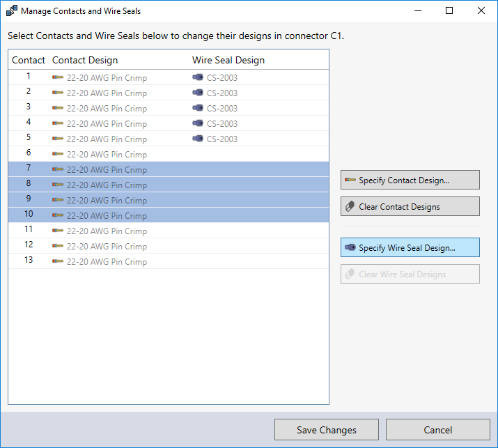Click the pin crimp icon in contact row 6

coord(58,154)
